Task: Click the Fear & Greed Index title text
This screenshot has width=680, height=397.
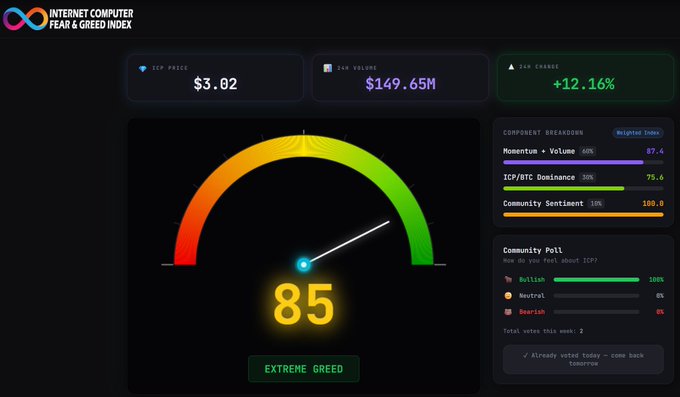Action: (90, 25)
